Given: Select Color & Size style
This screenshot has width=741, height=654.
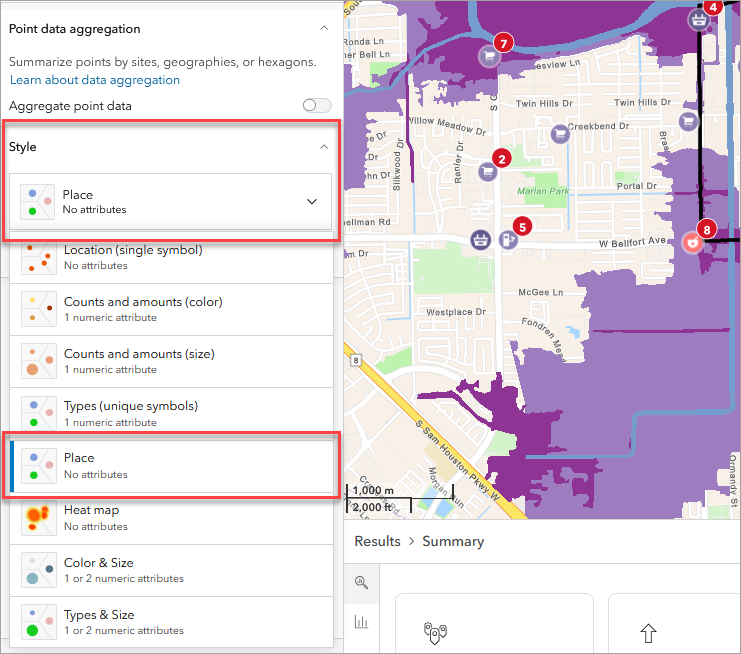Looking at the screenshot, I should pos(171,570).
